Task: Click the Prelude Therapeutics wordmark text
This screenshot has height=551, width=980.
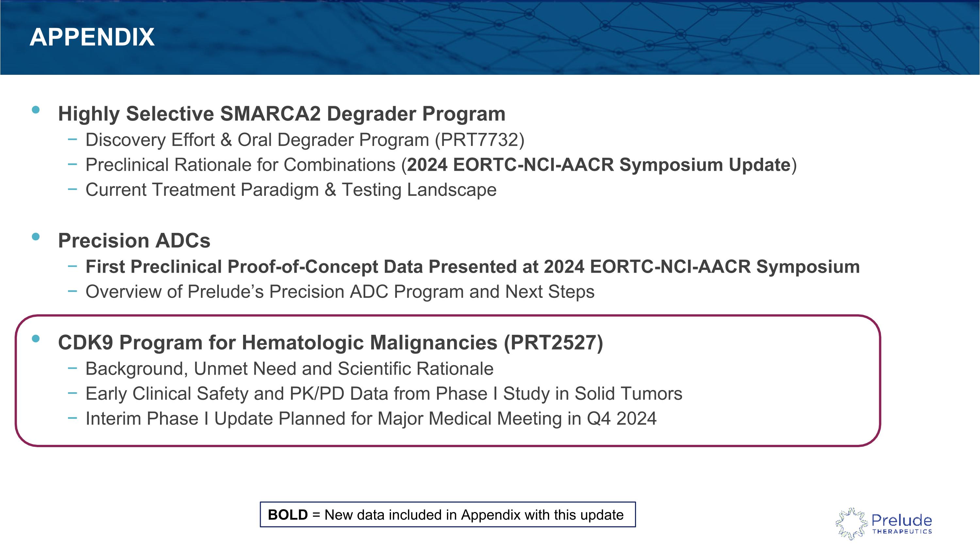Action: coord(902,524)
